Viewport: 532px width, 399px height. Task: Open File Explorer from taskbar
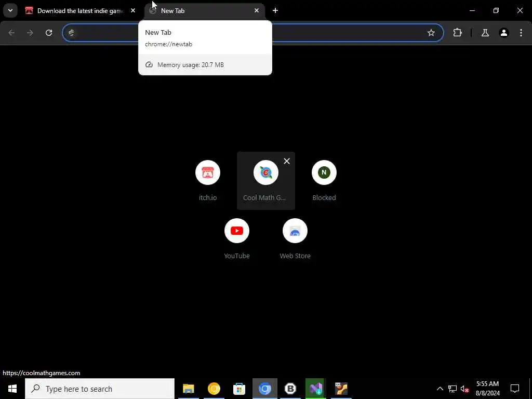(188, 389)
